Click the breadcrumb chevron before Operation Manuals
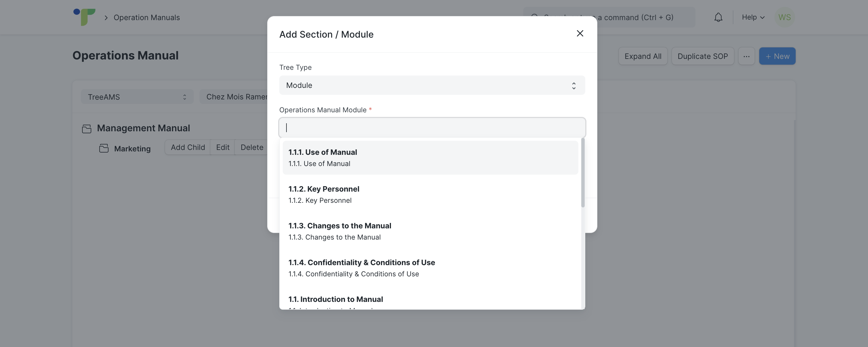Viewport: 868px width, 347px height. (106, 18)
